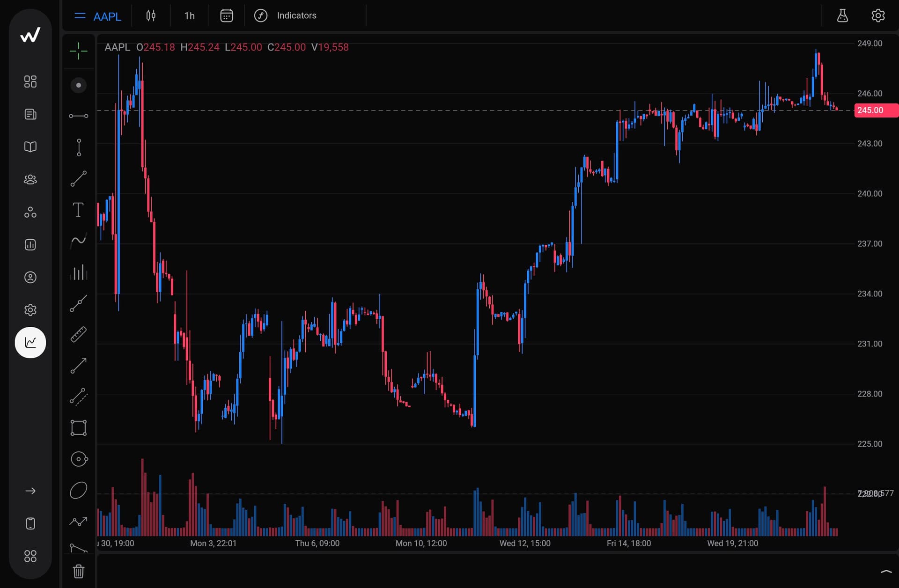Click the 240.00 price axis label

[870, 194]
